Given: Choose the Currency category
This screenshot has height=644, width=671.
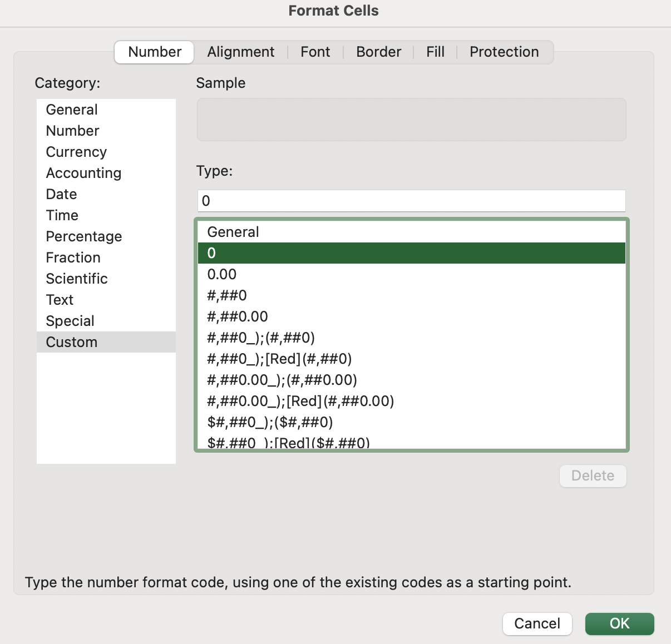Looking at the screenshot, I should point(76,152).
